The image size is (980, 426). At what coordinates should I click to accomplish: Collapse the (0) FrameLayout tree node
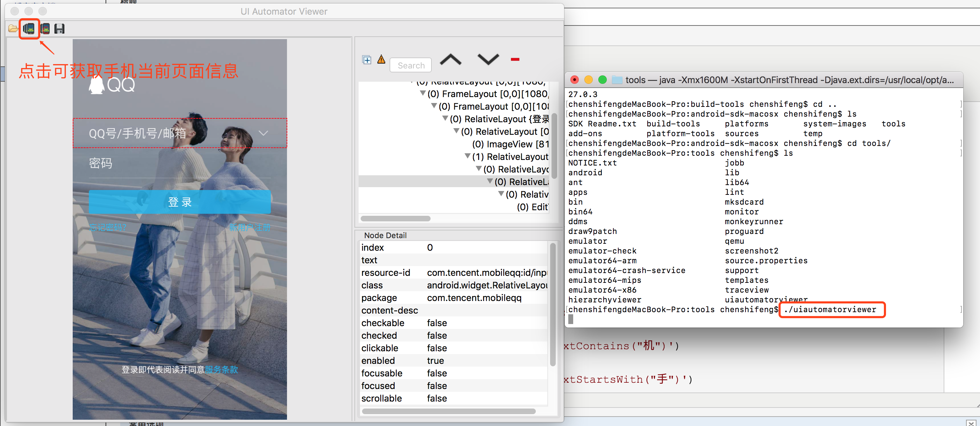point(422,94)
